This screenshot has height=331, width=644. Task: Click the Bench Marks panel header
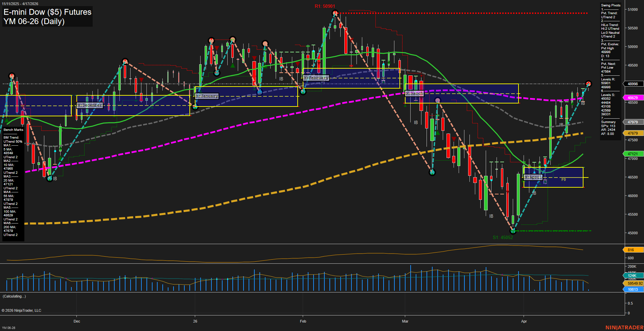tap(13, 130)
